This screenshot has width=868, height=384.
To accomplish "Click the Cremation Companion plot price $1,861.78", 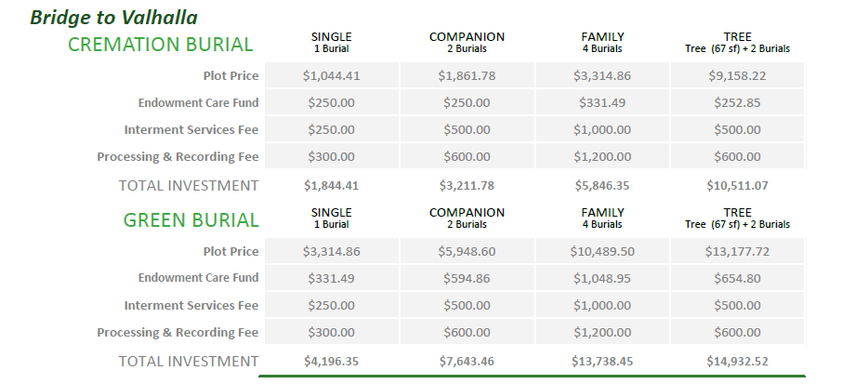I will point(467,76).
